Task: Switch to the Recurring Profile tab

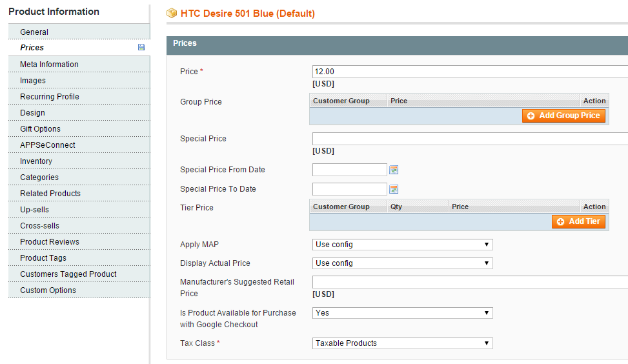Action: tap(79, 97)
